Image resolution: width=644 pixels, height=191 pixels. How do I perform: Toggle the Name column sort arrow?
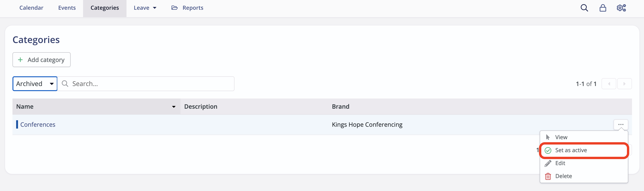click(x=174, y=107)
